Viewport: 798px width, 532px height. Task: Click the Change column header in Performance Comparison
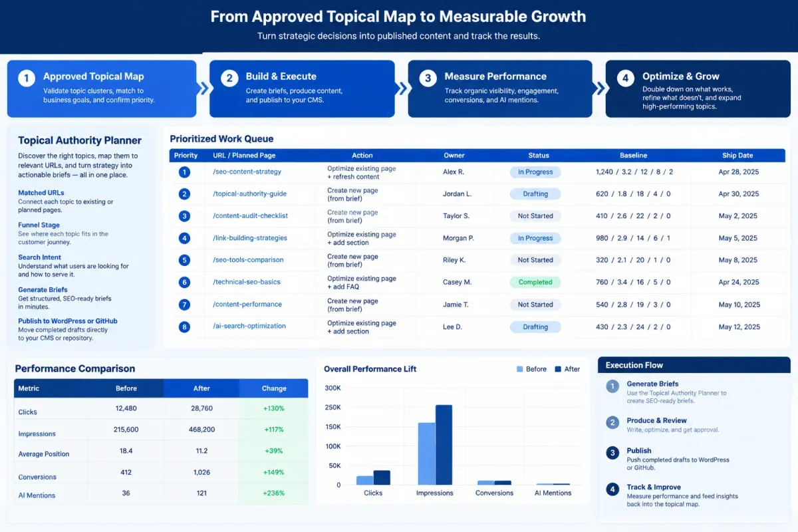[x=274, y=388]
